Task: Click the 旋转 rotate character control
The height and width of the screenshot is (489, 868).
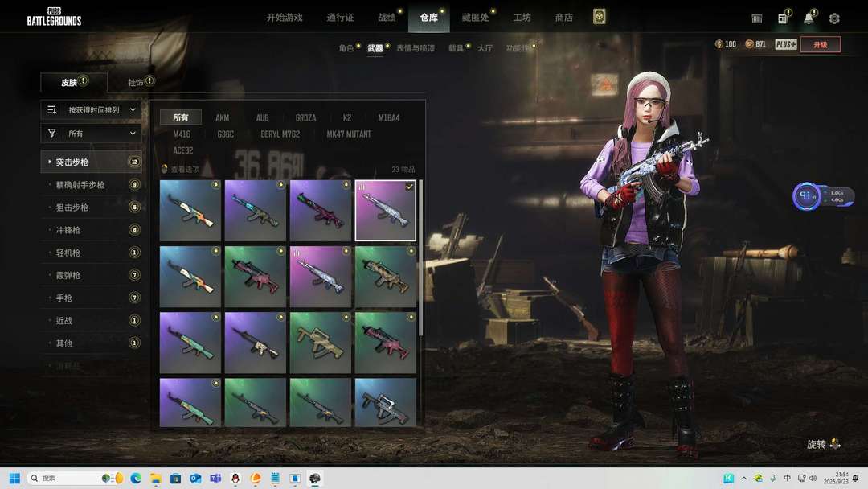Action: (824, 444)
